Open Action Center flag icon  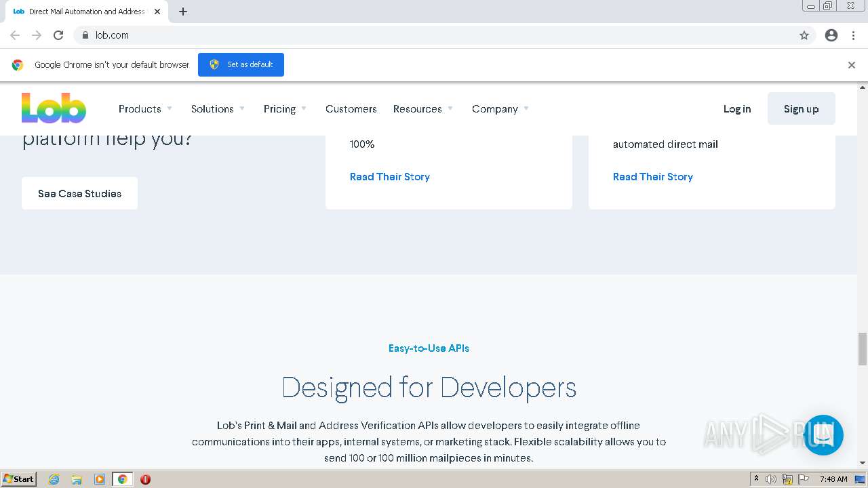[803, 479]
